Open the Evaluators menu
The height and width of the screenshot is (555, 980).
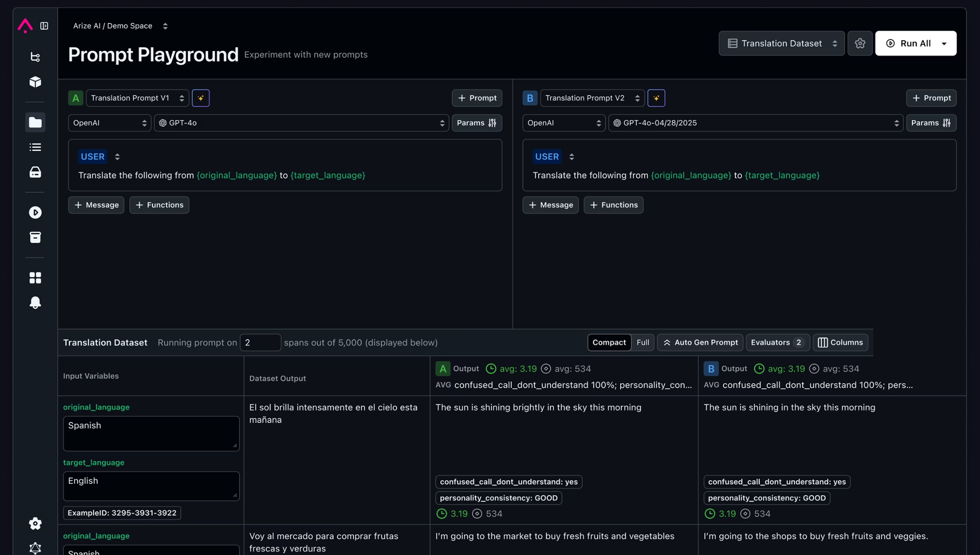777,342
